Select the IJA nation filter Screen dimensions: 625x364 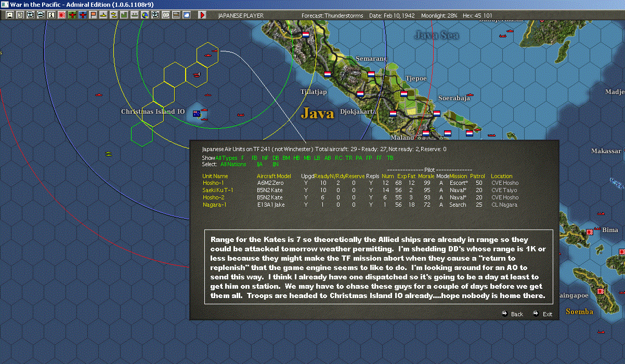[260, 164]
